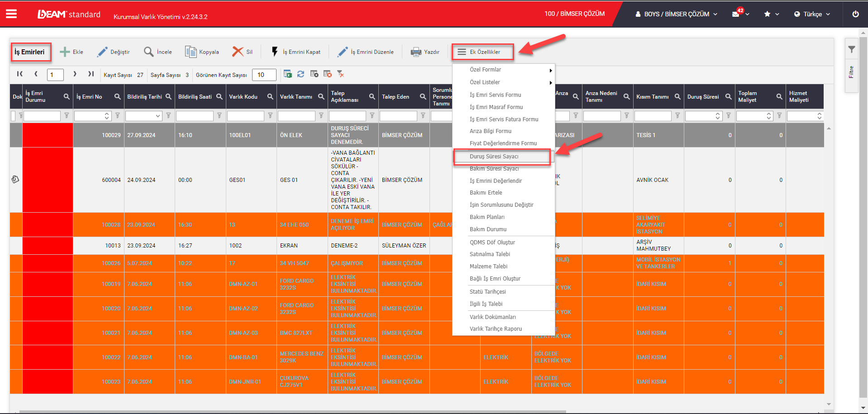Open the BOYS / BİMSER ÇÖZÜM user dropdown
This screenshot has width=868, height=414.
click(x=677, y=14)
